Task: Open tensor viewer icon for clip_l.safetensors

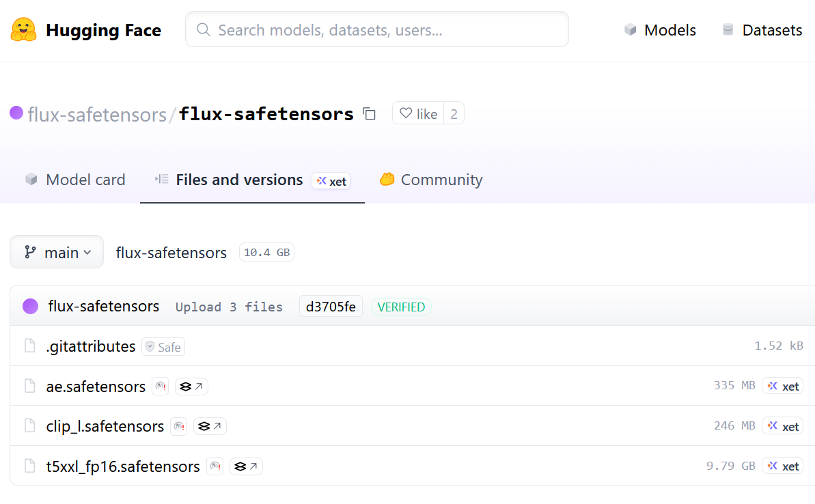Action: tap(210, 426)
